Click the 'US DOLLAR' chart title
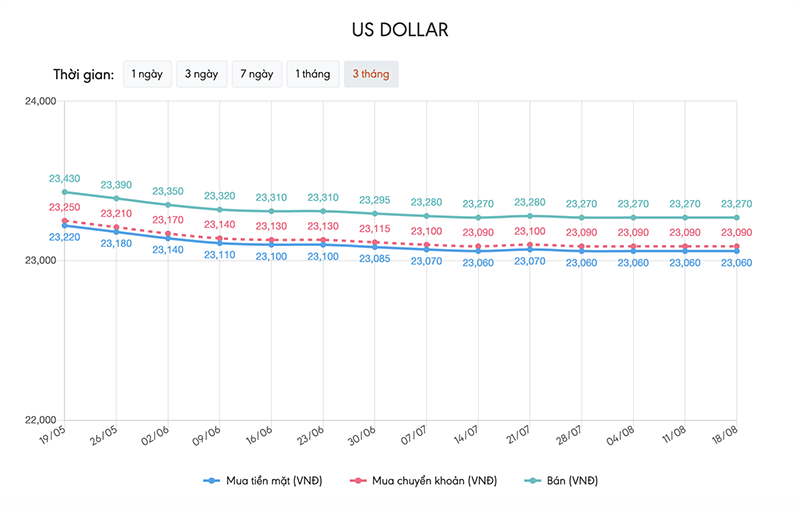 point(400,30)
